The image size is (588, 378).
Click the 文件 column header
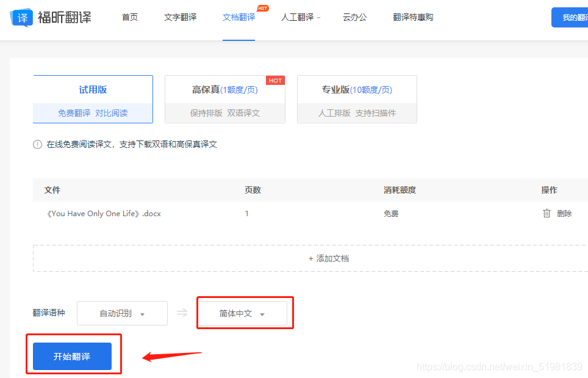tap(52, 190)
